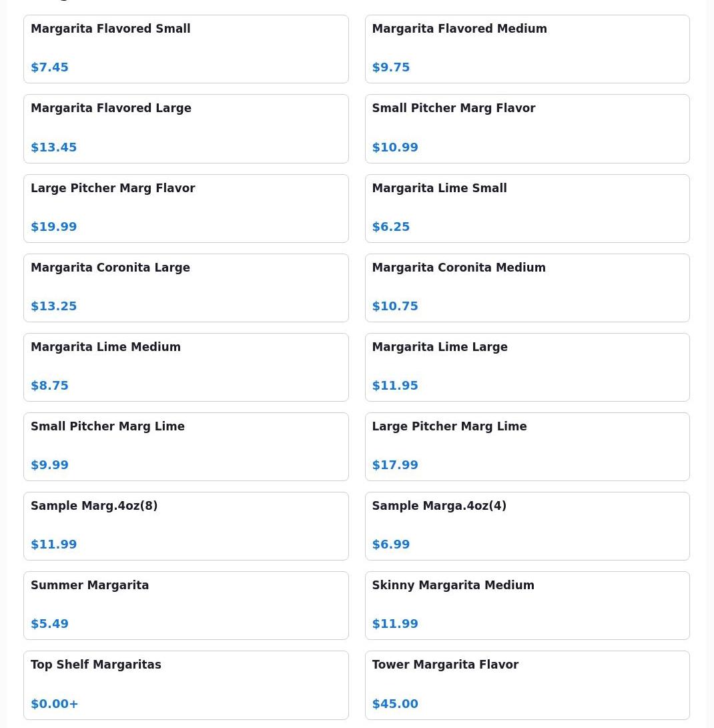
Task: Pick Skinny Margarita Medium
Action: click(527, 605)
